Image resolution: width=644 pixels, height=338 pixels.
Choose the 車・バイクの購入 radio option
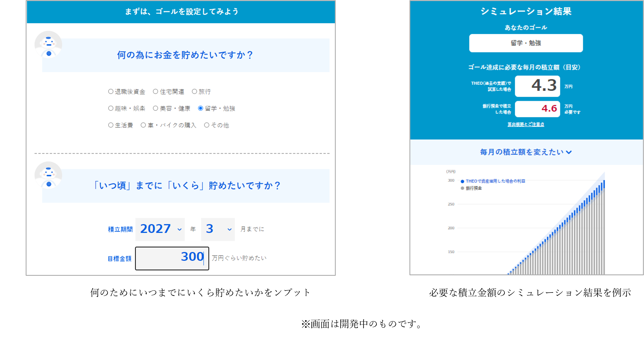(x=143, y=125)
